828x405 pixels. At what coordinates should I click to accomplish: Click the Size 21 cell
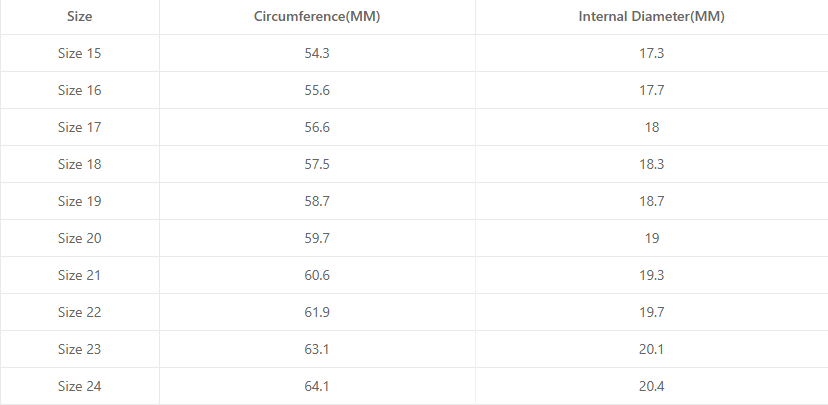click(x=79, y=275)
